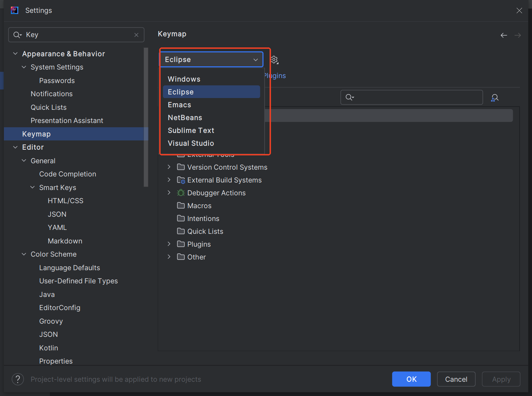
Task: Navigate back with the left arrow
Action: click(504, 35)
